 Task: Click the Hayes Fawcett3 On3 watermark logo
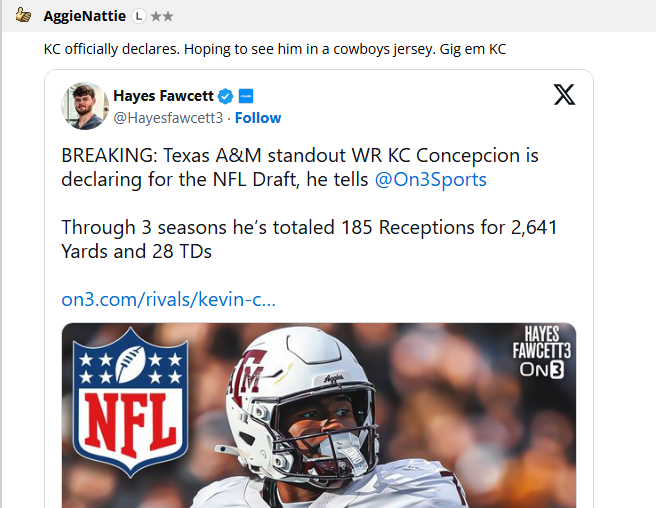(540, 352)
